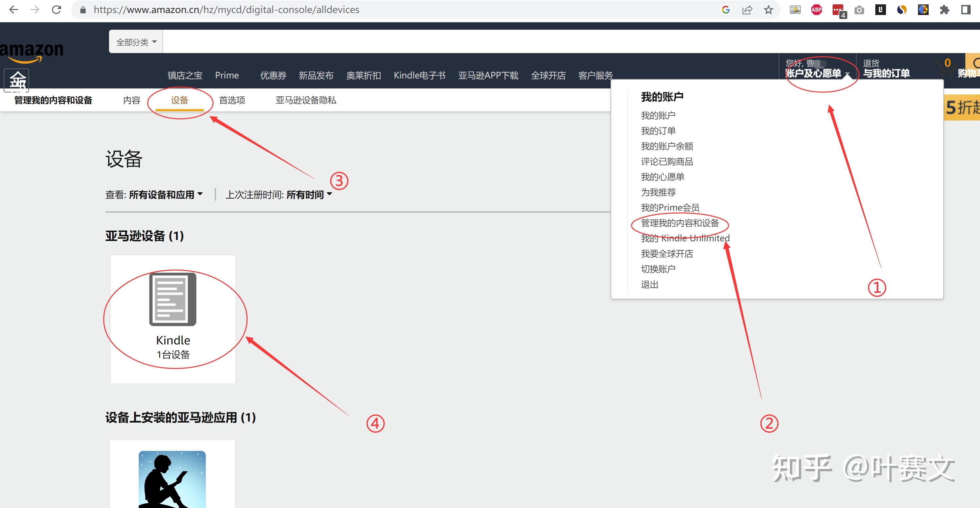The height and width of the screenshot is (508, 980).
Task: Click the Amazon search input field
Action: [533, 41]
